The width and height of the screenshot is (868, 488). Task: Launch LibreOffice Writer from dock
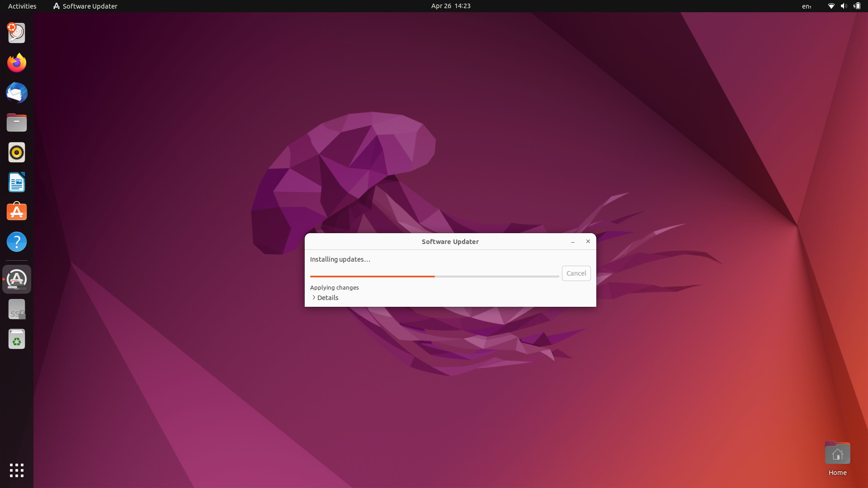[17, 182]
